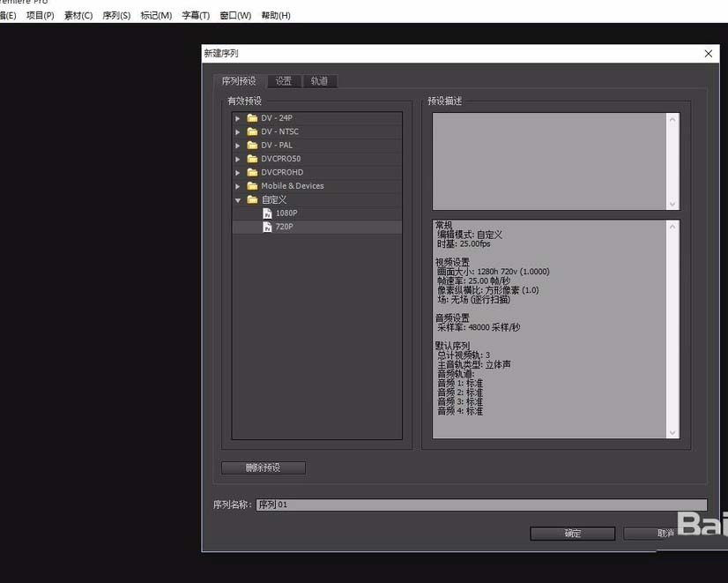The image size is (728, 583).
Task: Click the 采样率: 48000 采样/秒 text
Action: pos(479,327)
